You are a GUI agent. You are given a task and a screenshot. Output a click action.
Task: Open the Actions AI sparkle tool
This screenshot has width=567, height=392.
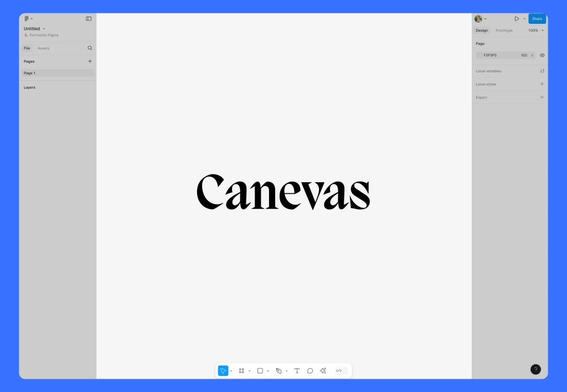pos(323,370)
